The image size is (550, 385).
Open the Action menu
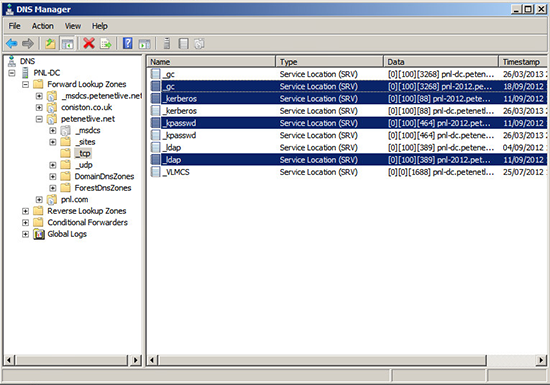click(43, 26)
